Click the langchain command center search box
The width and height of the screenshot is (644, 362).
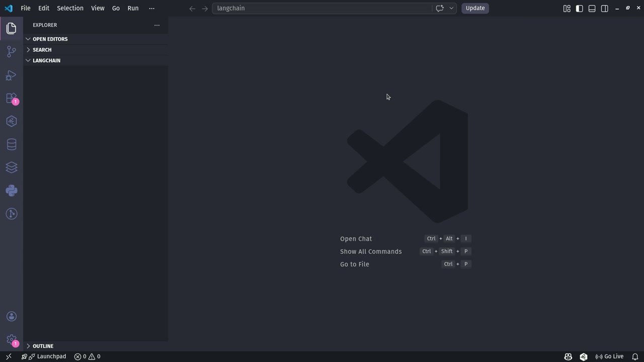pyautogui.click(x=322, y=8)
